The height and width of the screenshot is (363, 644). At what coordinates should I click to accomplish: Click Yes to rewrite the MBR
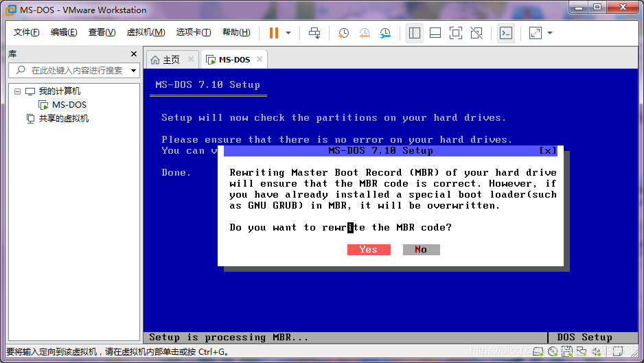click(369, 250)
